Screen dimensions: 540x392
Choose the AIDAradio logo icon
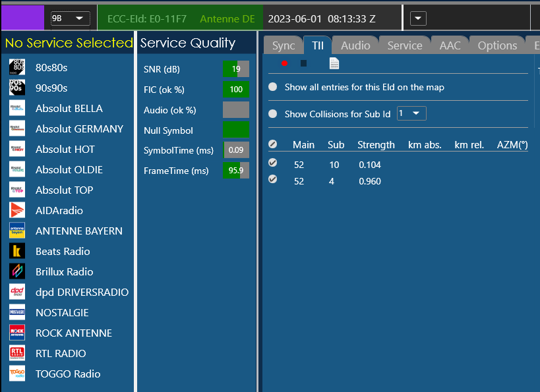[17, 210]
